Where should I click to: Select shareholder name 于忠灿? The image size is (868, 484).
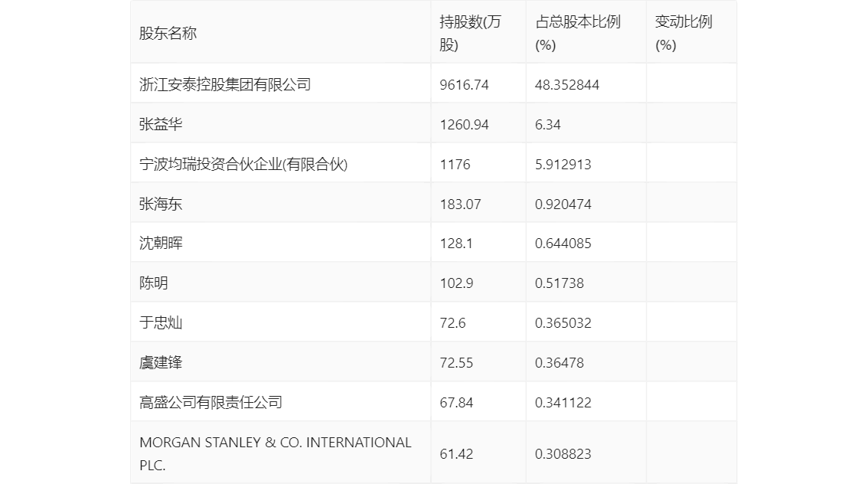161,323
